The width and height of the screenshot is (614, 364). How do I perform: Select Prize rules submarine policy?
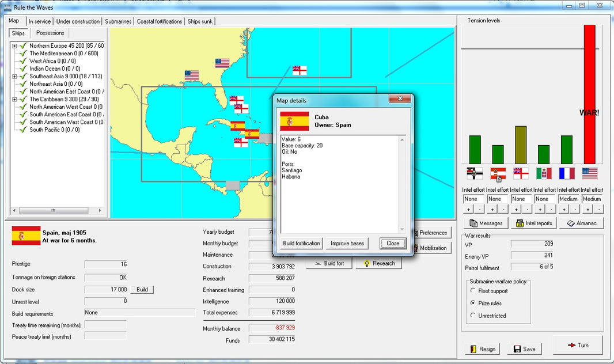(472, 304)
